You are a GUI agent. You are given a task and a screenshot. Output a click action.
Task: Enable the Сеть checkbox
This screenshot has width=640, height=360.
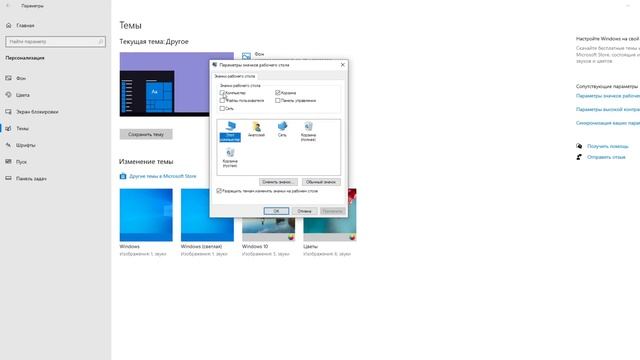coord(222,108)
